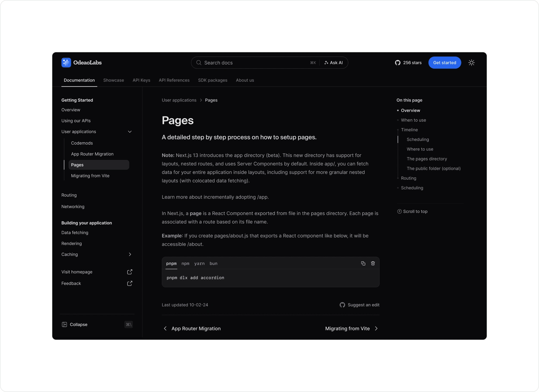Open Feedback external link icon
539x392 pixels.
click(130, 283)
